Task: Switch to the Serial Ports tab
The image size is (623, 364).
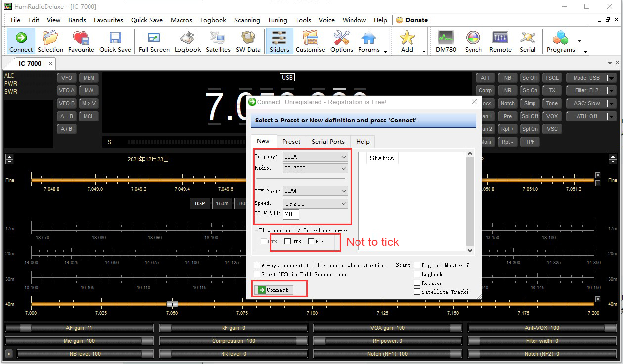Action: 328,141
